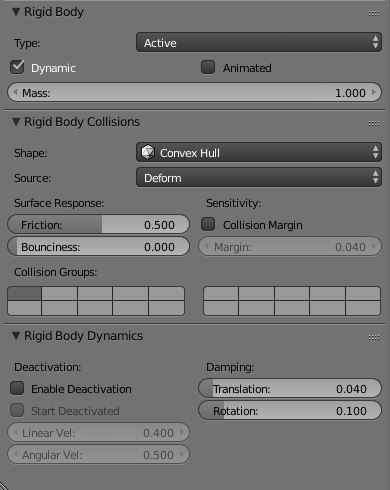The width and height of the screenshot is (390, 490).
Task: Select the first collision group cell
Action: (x=24, y=294)
